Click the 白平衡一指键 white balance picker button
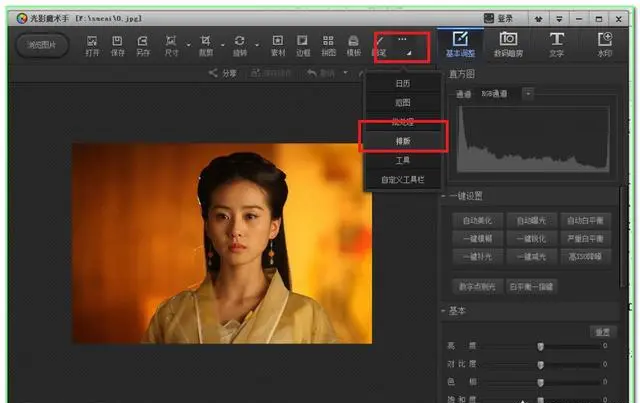640x403 pixels. click(531, 287)
